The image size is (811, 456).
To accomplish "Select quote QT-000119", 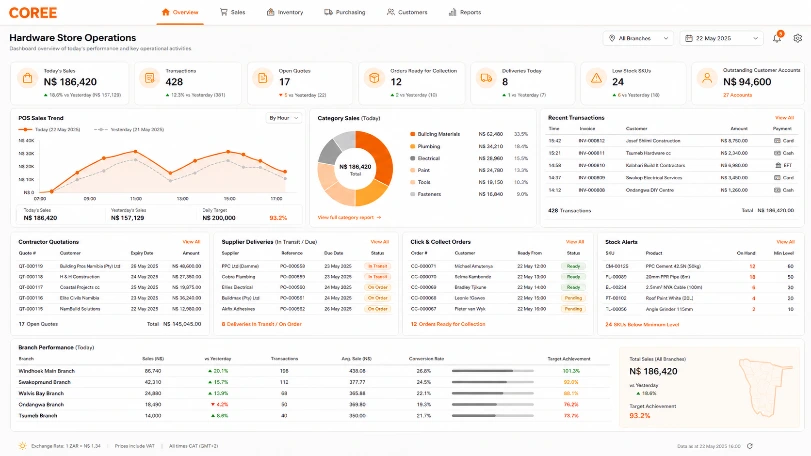I will [110, 266].
